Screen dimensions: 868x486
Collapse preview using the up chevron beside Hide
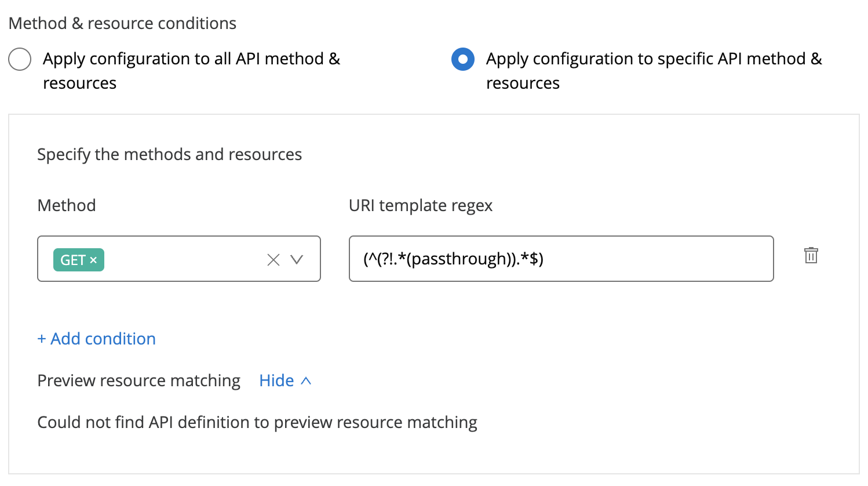pyautogui.click(x=307, y=381)
